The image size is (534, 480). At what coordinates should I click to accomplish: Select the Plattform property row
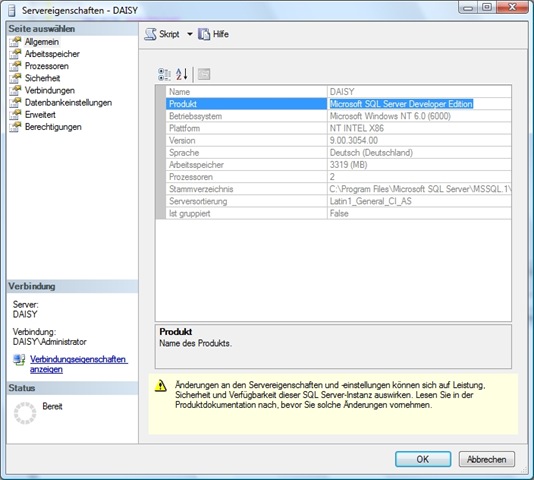pos(339,128)
